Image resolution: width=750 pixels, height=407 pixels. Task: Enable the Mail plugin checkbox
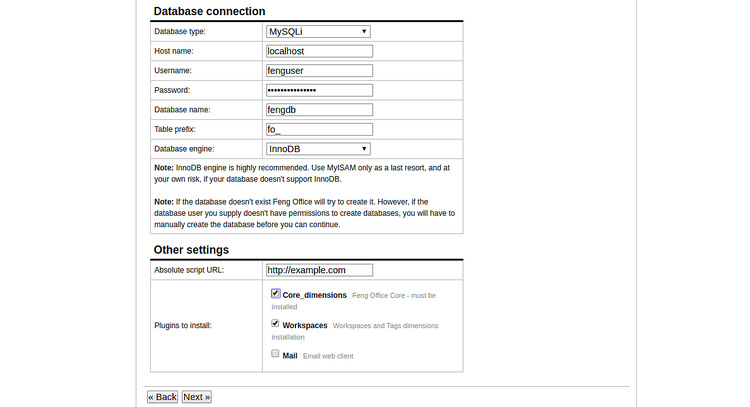pyautogui.click(x=275, y=354)
